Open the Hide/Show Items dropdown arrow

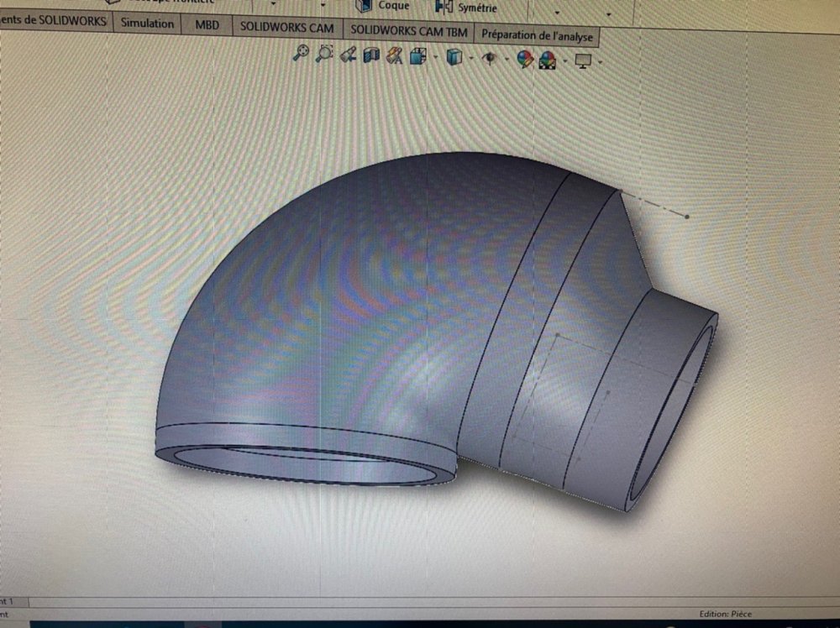pyautogui.click(x=507, y=59)
